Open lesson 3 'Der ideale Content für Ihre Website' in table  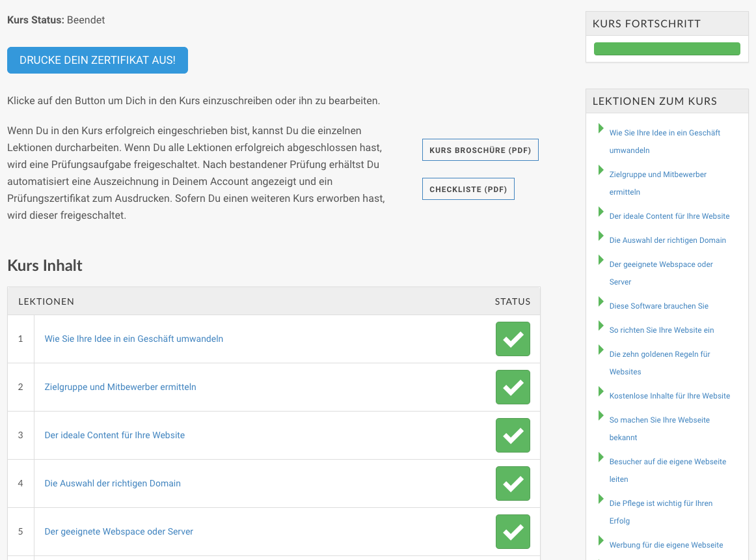pyautogui.click(x=115, y=436)
